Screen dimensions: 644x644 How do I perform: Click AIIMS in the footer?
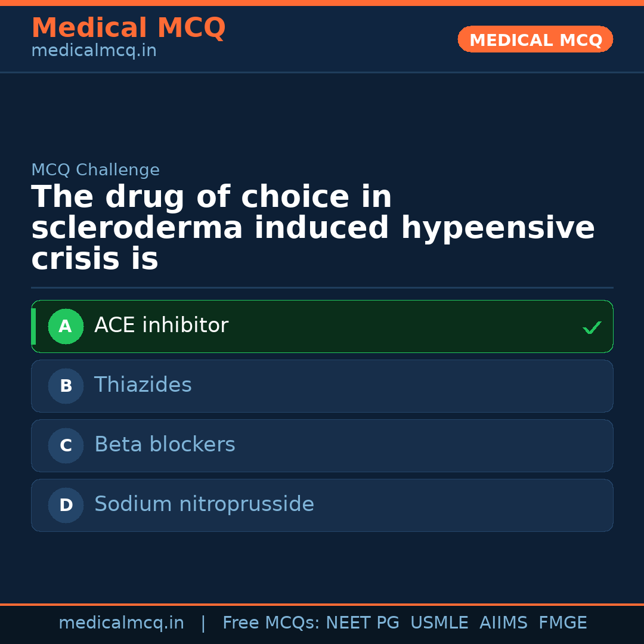point(503,623)
